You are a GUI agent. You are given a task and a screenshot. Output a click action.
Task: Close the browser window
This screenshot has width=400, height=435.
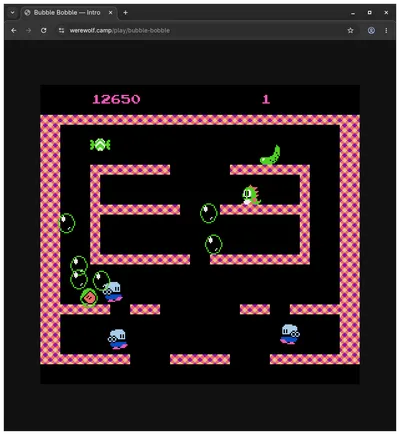coord(386,13)
